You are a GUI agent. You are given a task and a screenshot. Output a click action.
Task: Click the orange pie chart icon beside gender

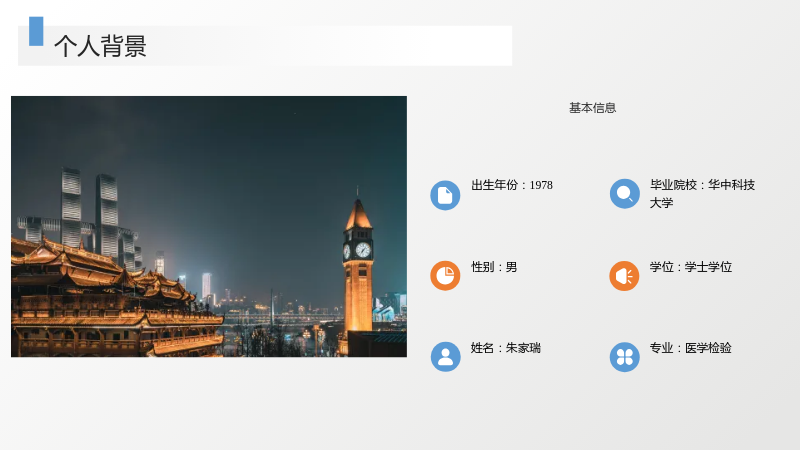pos(445,276)
